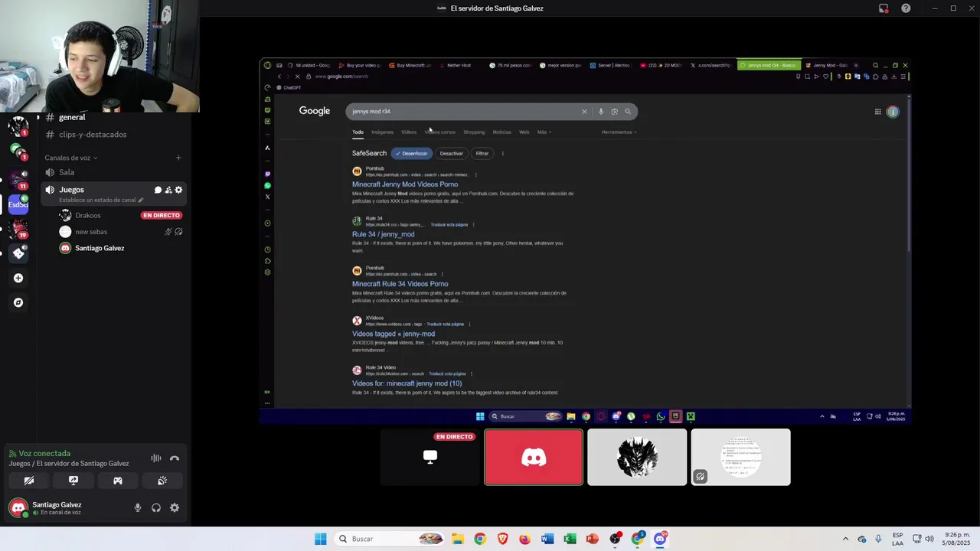Open user settings gear
Viewport: 980px width, 551px height.
(x=175, y=507)
